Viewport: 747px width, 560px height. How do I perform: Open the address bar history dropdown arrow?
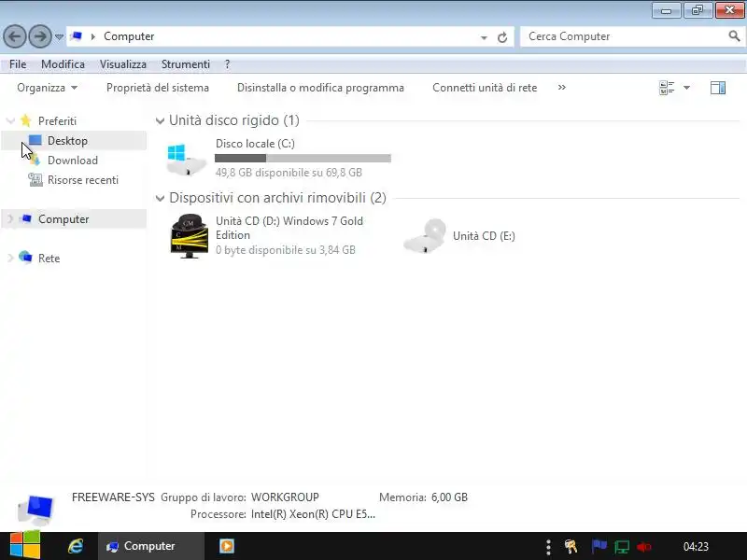[484, 37]
